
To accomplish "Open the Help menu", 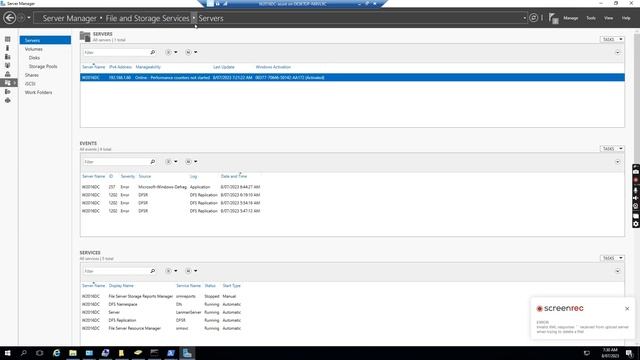I will pyautogui.click(x=626, y=18).
